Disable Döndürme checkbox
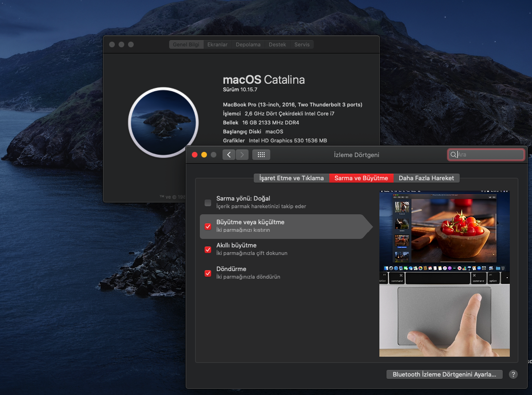 208,273
